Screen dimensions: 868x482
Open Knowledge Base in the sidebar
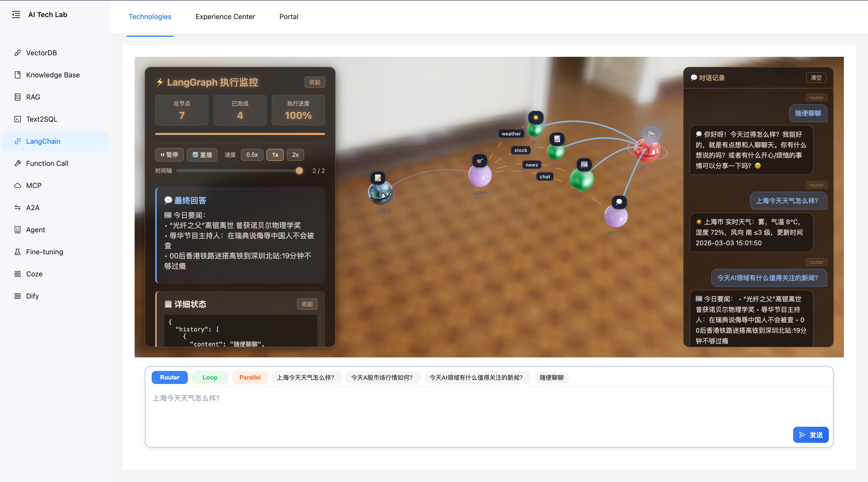click(55, 75)
